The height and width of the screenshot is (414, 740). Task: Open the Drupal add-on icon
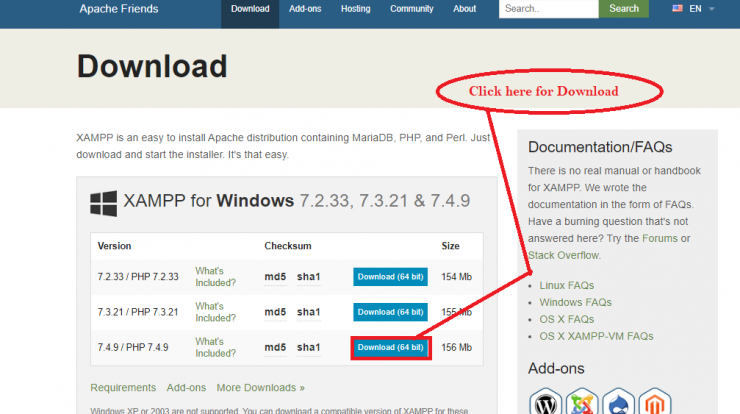tap(618, 401)
